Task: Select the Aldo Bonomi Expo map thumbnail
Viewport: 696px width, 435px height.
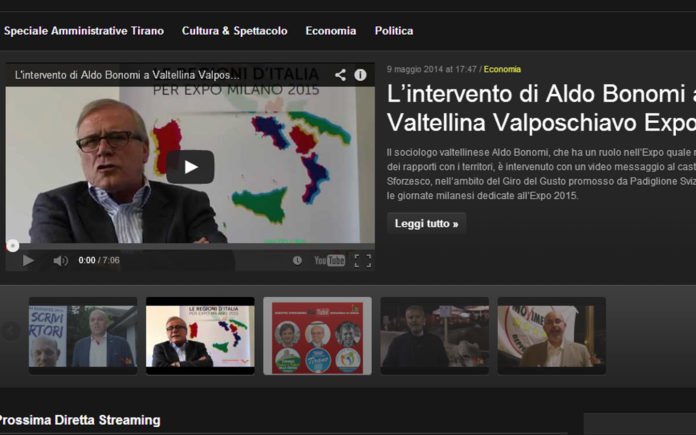Action: (x=200, y=336)
